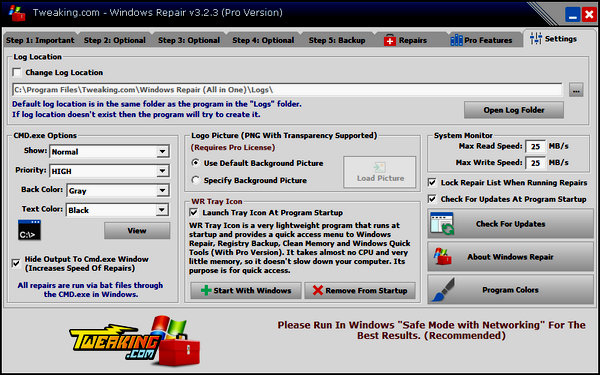Image resolution: width=600 pixels, height=375 pixels.
Task: Expand the Text Color dropdown showing Black
Action: (162, 210)
